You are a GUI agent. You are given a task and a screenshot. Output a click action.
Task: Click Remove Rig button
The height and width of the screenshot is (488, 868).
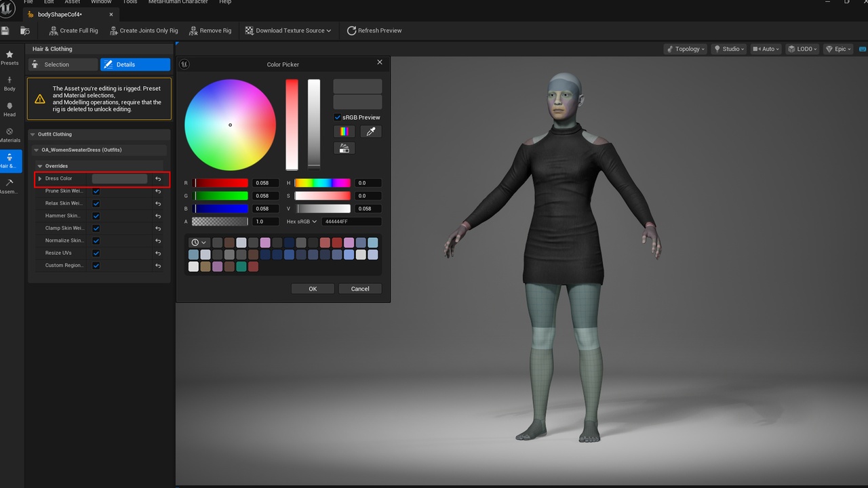(x=210, y=30)
